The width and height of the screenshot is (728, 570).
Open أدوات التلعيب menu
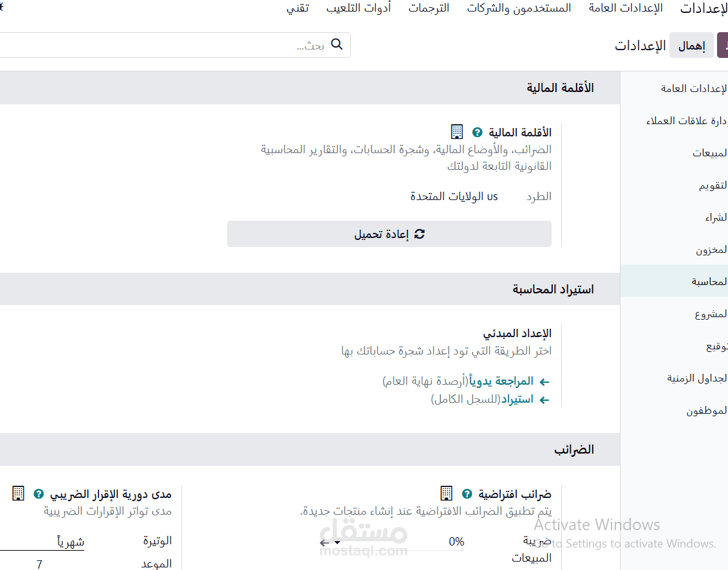pyautogui.click(x=359, y=8)
